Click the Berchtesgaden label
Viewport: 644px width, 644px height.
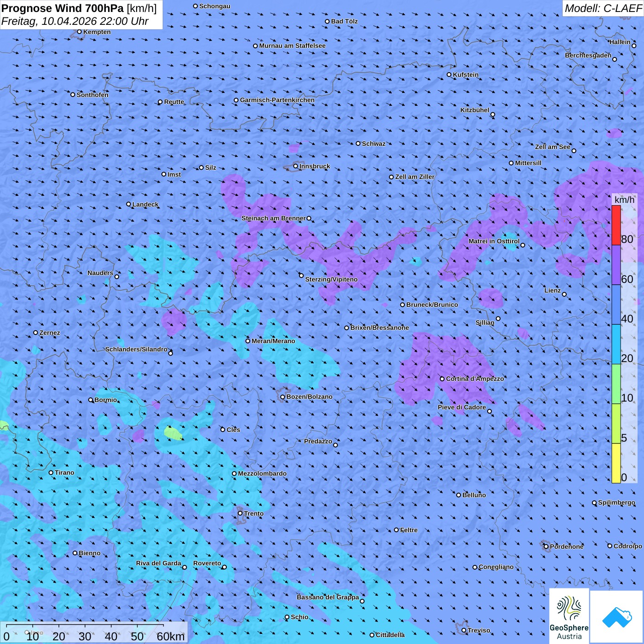pos(588,55)
